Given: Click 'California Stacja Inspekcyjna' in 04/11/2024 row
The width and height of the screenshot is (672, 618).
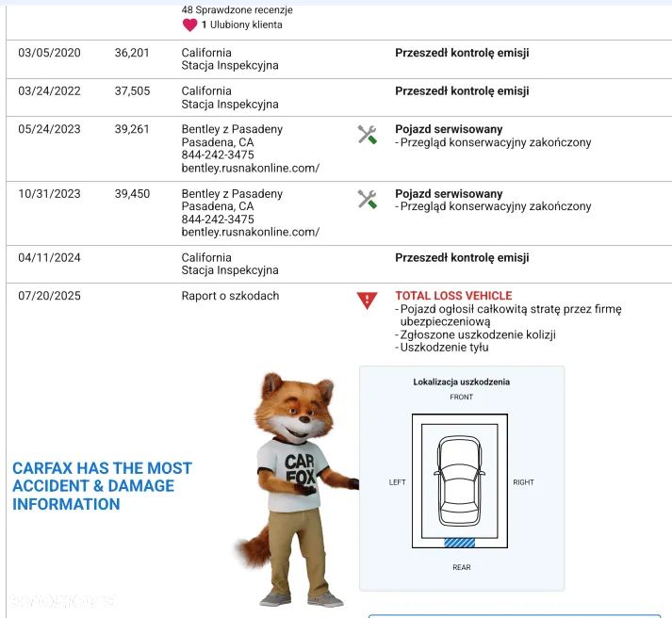Looking at the screenshot, I should pos(230,264).
